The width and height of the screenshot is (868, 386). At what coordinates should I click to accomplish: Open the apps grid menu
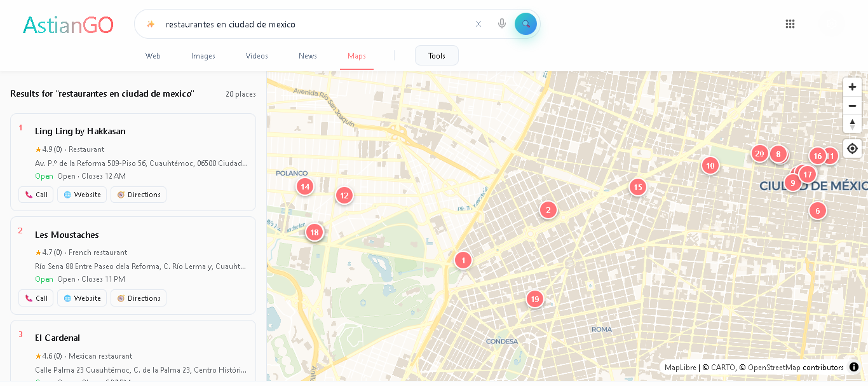[x=790, y=24]
